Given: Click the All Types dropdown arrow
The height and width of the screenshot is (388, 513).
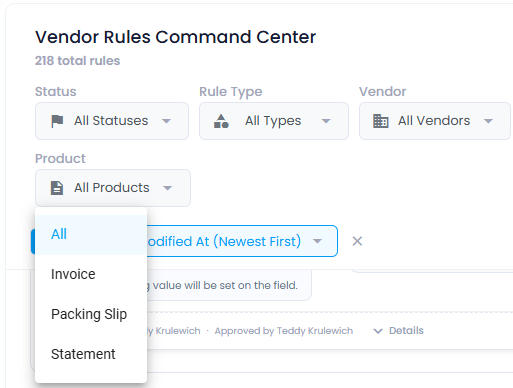Looking at the screenshot, I should point(326,121).
